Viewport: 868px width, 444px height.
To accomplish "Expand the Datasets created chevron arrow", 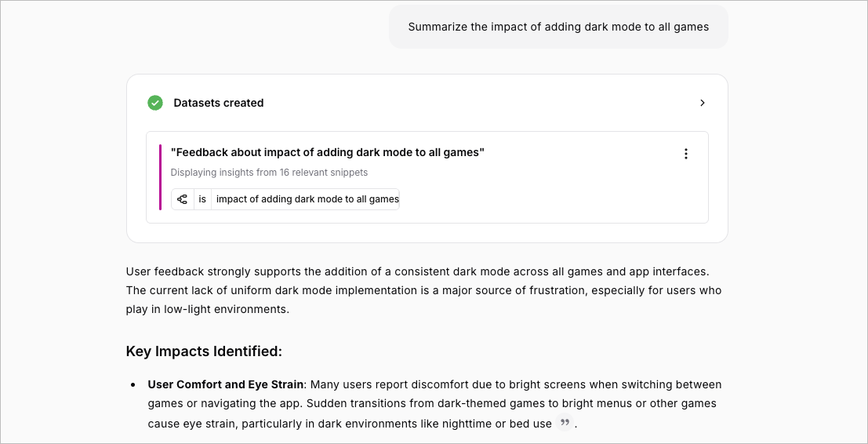I will (x=703, y=103).
